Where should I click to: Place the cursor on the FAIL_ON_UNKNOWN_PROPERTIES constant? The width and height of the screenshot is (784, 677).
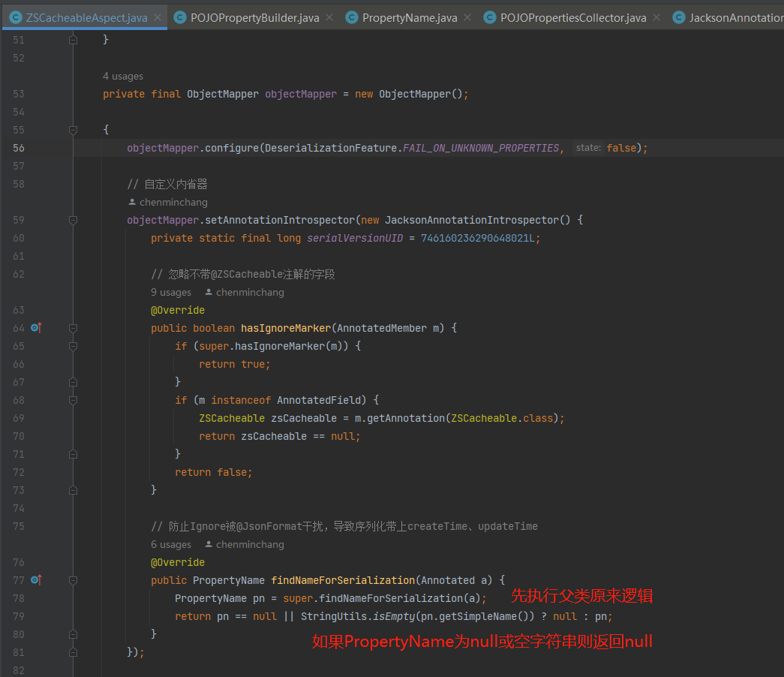tap(481, 148)
